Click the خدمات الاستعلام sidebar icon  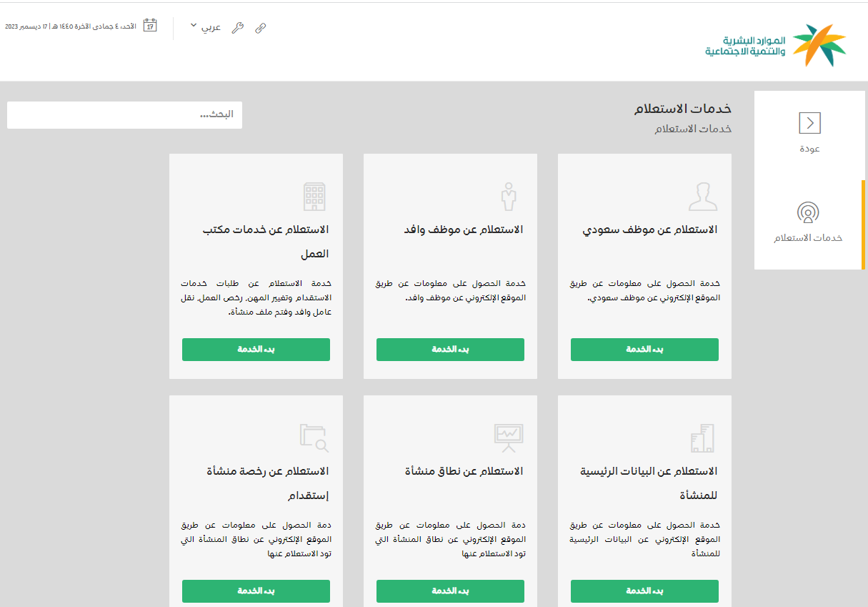click(808, 212)
